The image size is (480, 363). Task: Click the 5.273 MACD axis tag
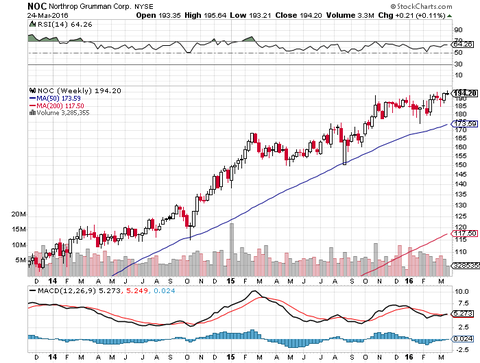tap(463, 314)
